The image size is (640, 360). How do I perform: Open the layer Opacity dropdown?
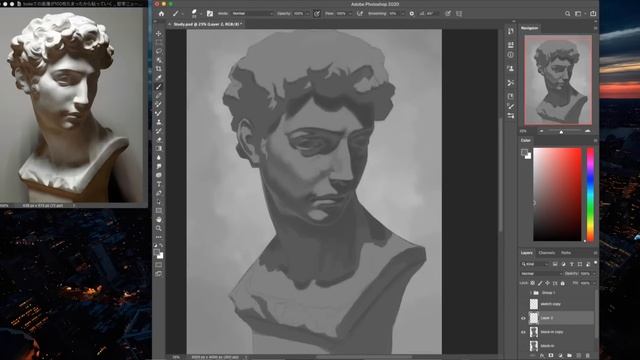(593, 273)
